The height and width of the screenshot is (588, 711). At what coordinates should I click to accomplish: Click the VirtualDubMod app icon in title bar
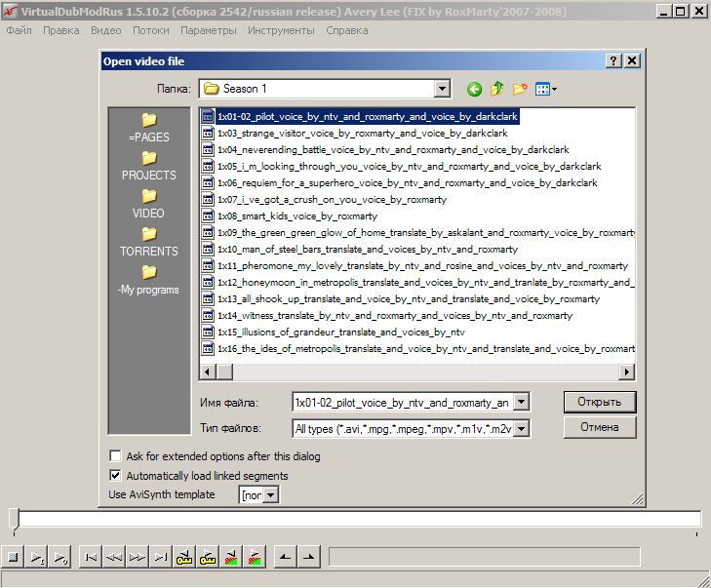point(9,12)
